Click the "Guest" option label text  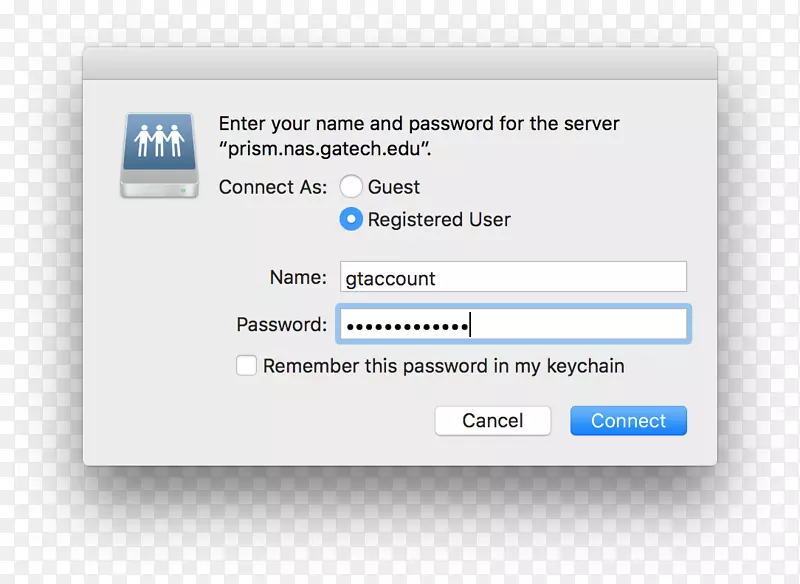pyautogui.click(x=394, y=187)
